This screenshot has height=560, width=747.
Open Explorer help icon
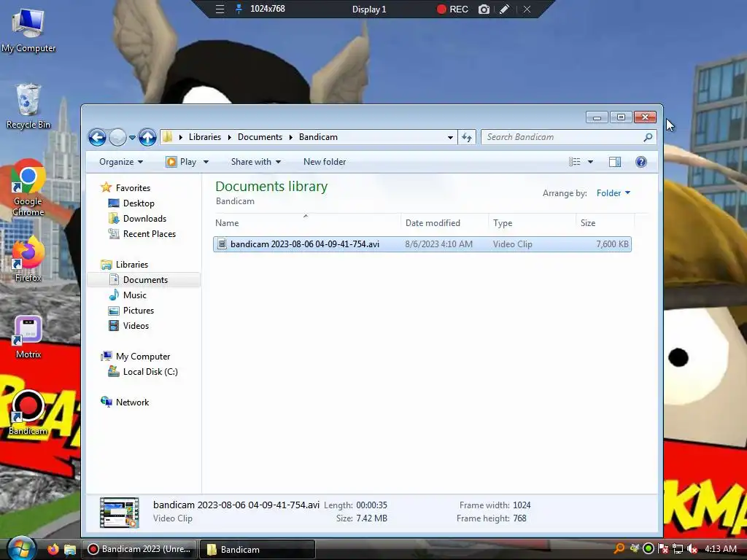click(640, 162)
